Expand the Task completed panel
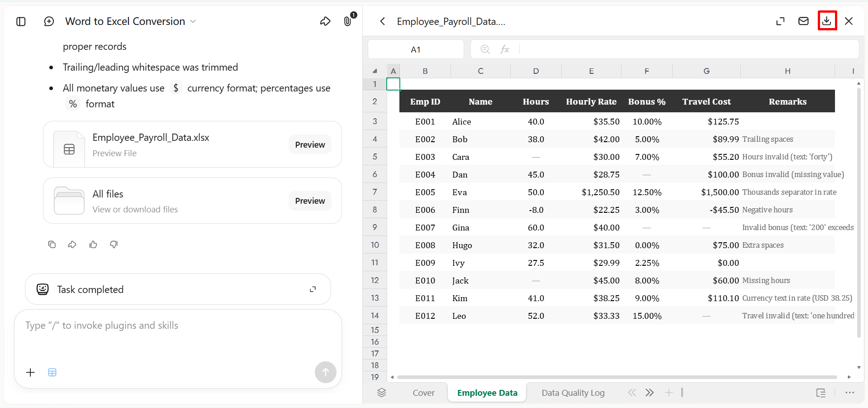 coord(313,289)
